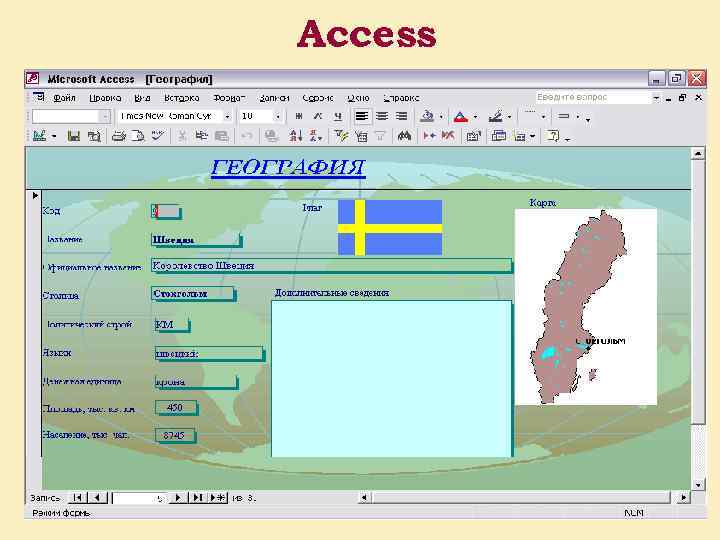Open the font color dropdown arrow

tap(475, 117)
